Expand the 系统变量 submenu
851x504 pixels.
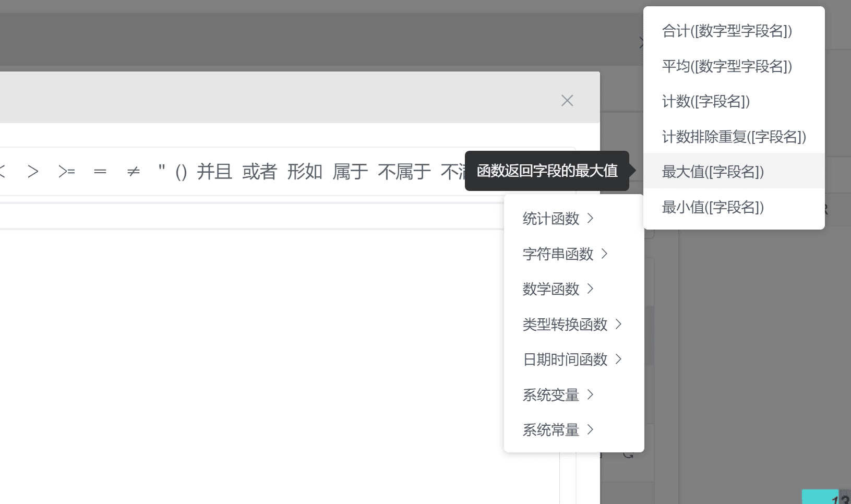point(574,395)
